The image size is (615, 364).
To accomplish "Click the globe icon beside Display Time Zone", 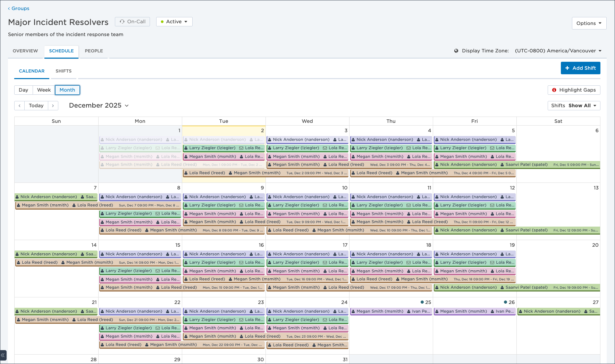I will (x=456, y=51).
